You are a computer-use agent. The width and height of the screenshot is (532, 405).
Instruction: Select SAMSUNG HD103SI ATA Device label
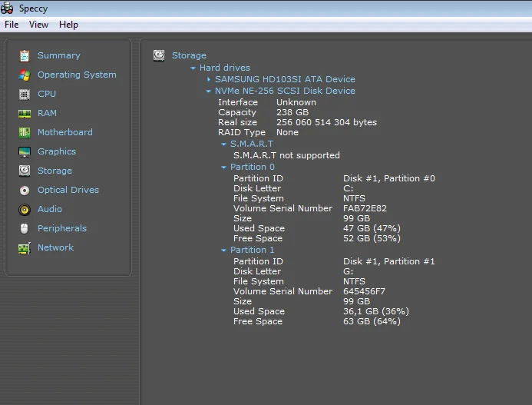[x=285, y=79]
